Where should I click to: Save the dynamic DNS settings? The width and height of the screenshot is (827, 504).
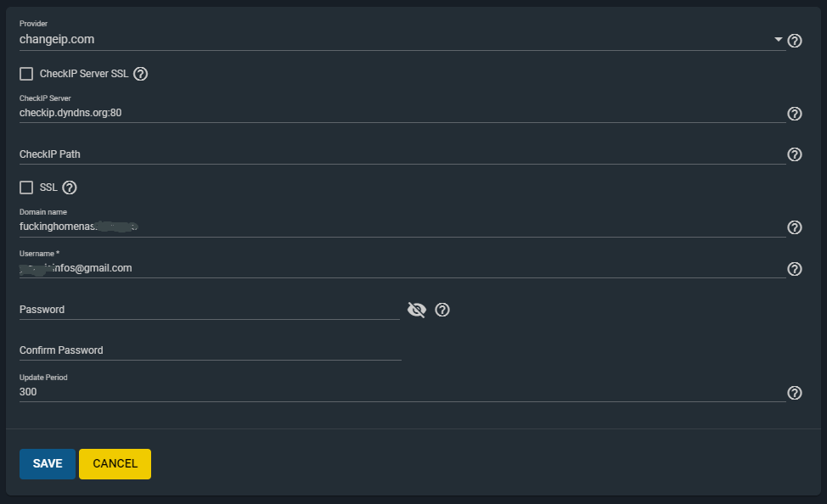point(48,464)
